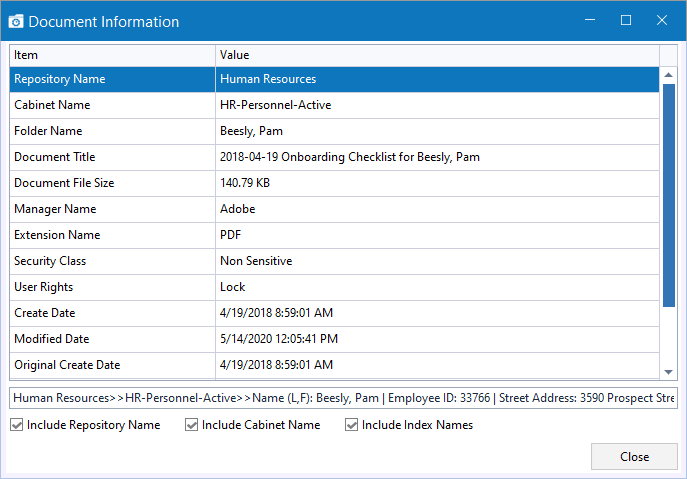Click the vertical scrollbar thumb
687x479 pixels.
pyautogui.click(x=669, y=195)
